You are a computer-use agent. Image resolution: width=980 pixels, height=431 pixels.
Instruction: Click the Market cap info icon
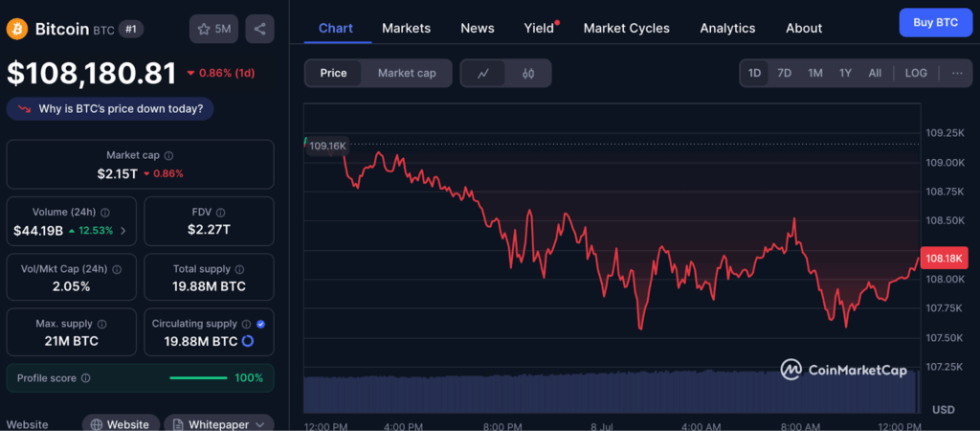(x=169, y=155)
